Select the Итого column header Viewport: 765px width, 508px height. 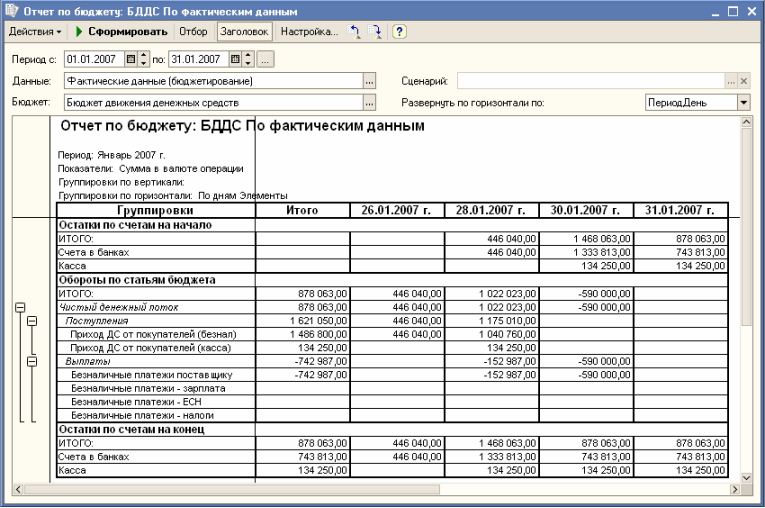coord(302,210)
